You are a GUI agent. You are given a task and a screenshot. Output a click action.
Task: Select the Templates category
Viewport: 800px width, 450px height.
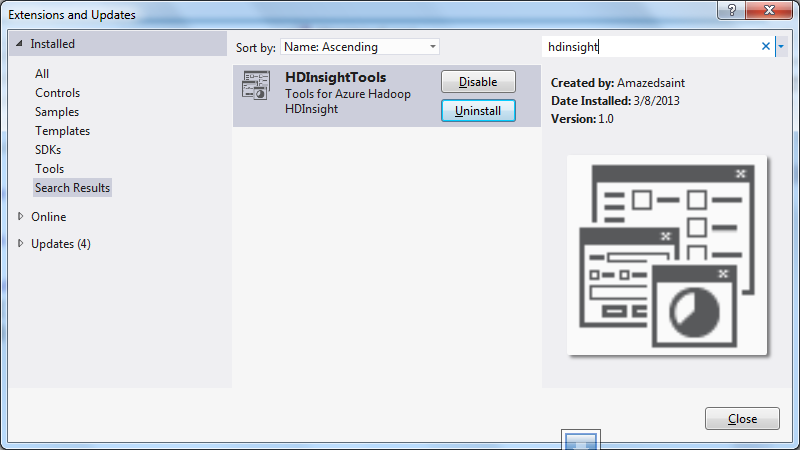pyautogui.click(x=62, y=131)
